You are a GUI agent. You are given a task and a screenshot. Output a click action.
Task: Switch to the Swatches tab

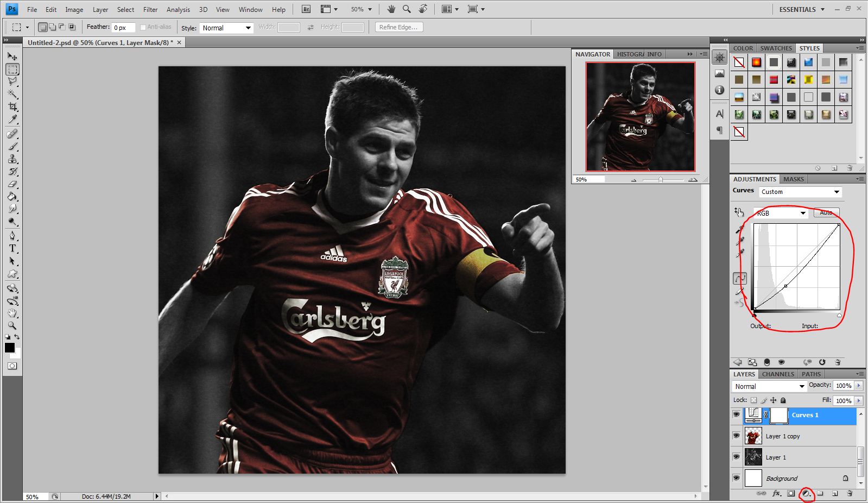tap(776, 48)
